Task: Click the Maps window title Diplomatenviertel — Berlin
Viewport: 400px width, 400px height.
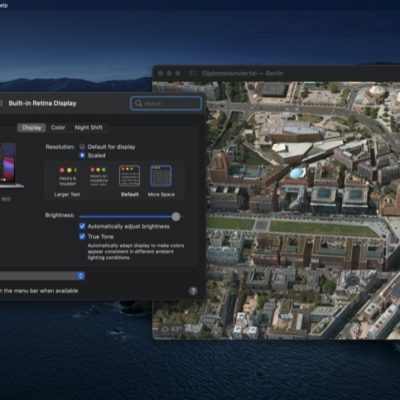Action: (243, 73)
